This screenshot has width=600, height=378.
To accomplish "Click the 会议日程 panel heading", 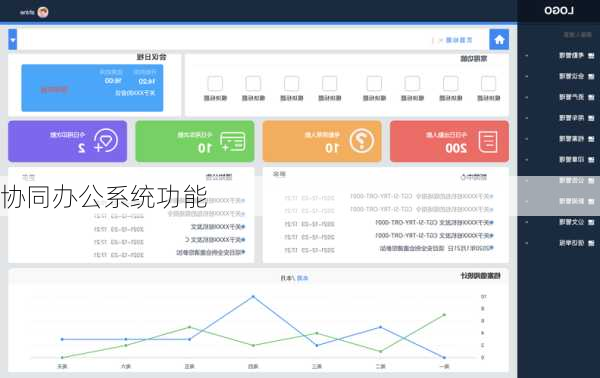I will [152, 57].
